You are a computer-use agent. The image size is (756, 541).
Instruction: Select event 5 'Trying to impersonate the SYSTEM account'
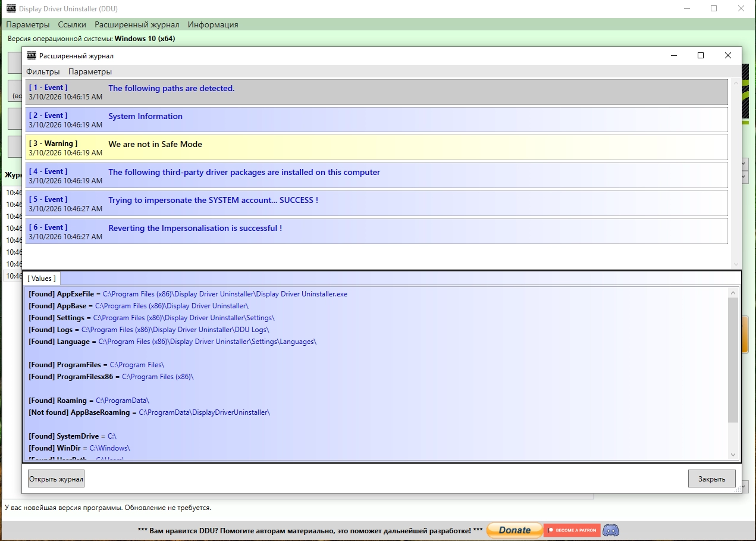tap(377, 204)
